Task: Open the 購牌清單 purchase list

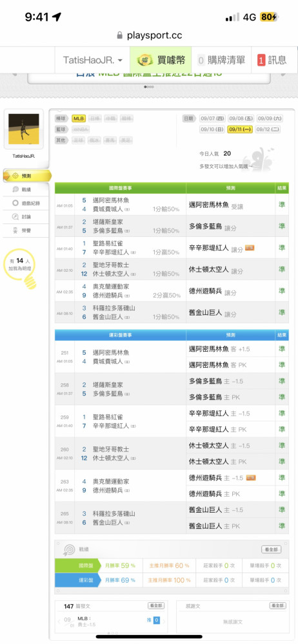Action: click(x=221, y=60)
